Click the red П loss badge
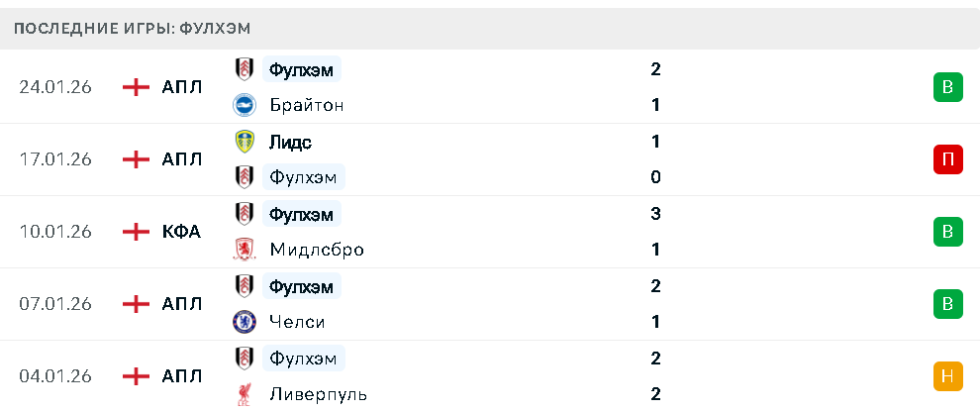The height and width of the screenshot is (412, 980). [947, 159]
